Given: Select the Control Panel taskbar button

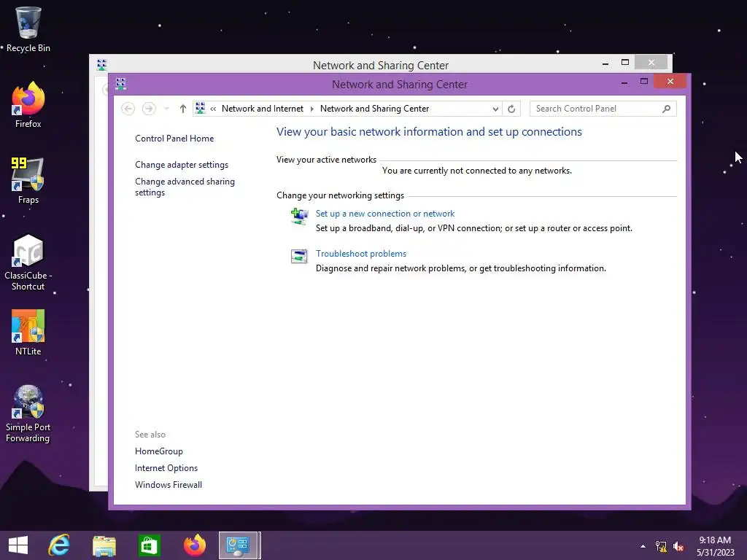Looking at the screenshot, I should click(x=239, y=545).
